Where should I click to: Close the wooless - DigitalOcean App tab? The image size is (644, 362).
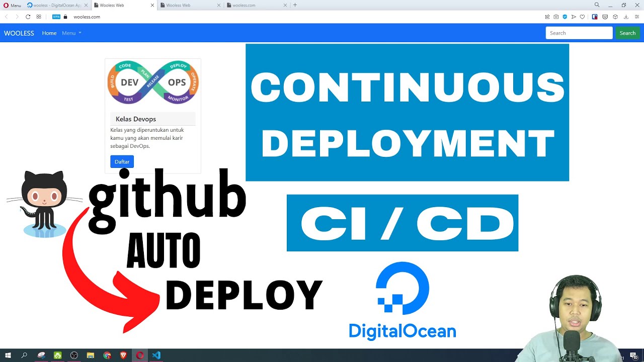coord(86,5)
